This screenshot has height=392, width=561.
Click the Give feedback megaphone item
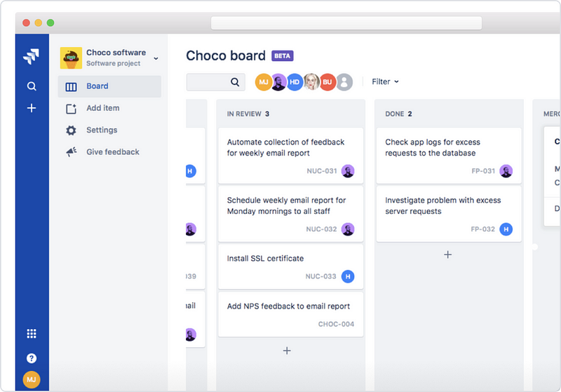coord(112,152)
